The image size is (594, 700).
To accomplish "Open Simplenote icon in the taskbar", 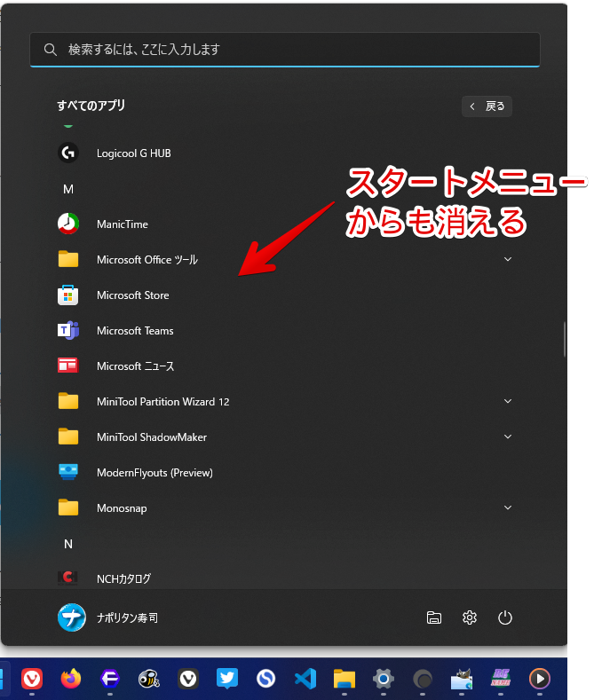I will click(266, 679).
